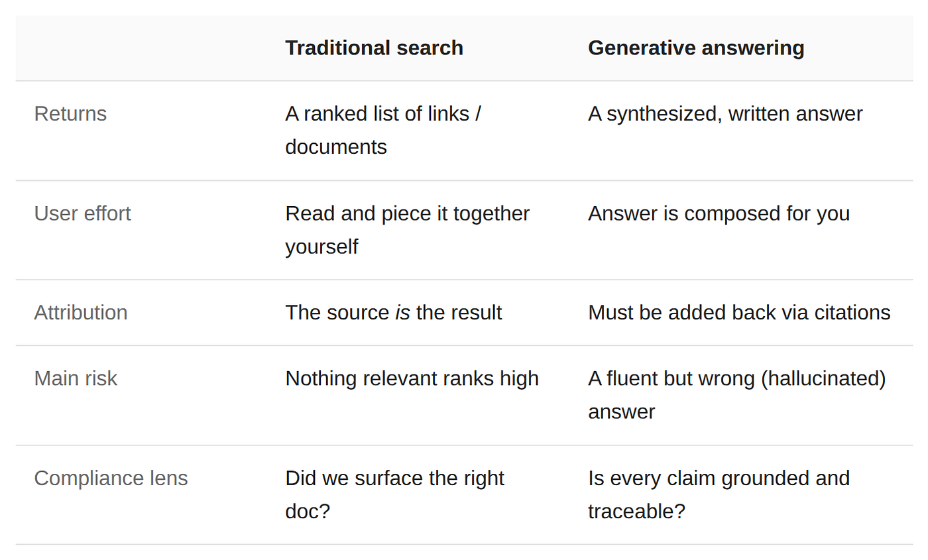Click 'A fluent but wrong (hallucinated) answer' cell

click(737, 395)
